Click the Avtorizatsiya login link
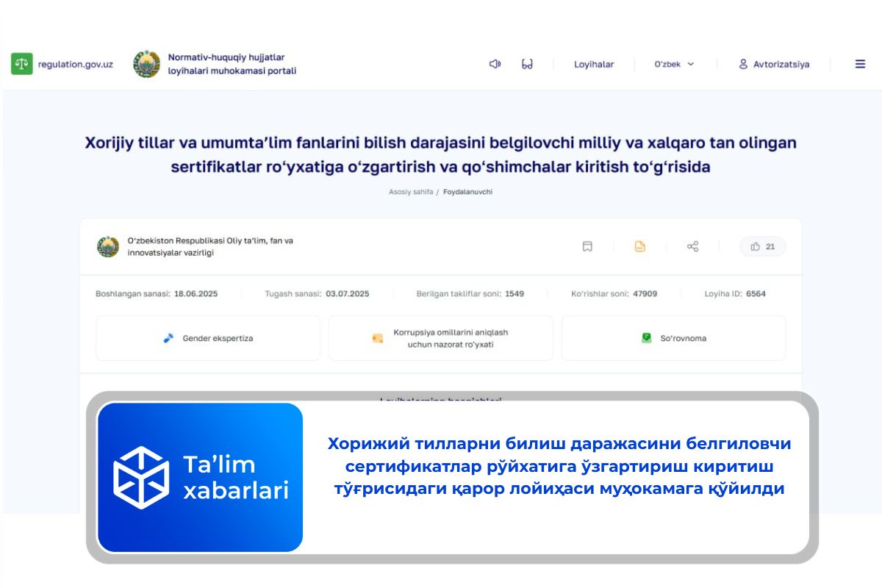The image size is (882, 588). [781, 64]
